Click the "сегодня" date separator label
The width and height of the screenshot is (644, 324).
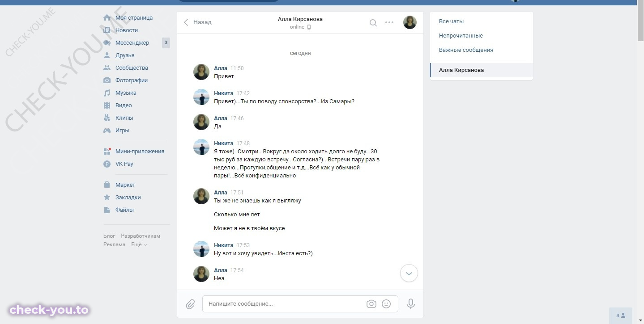pos(300,53)
